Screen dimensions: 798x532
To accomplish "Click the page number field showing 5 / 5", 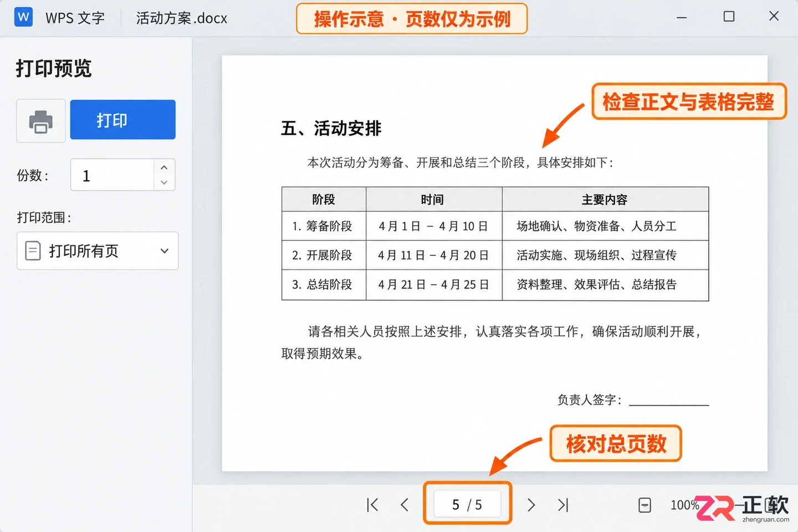I will [x=467, y=504].
